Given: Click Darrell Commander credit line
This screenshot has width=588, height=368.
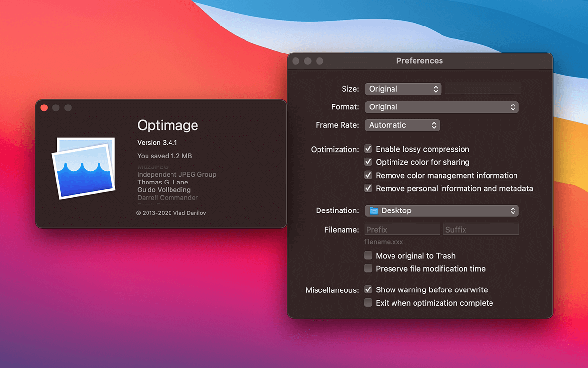Looking at the screenshot, I should (x=168, y=198).
